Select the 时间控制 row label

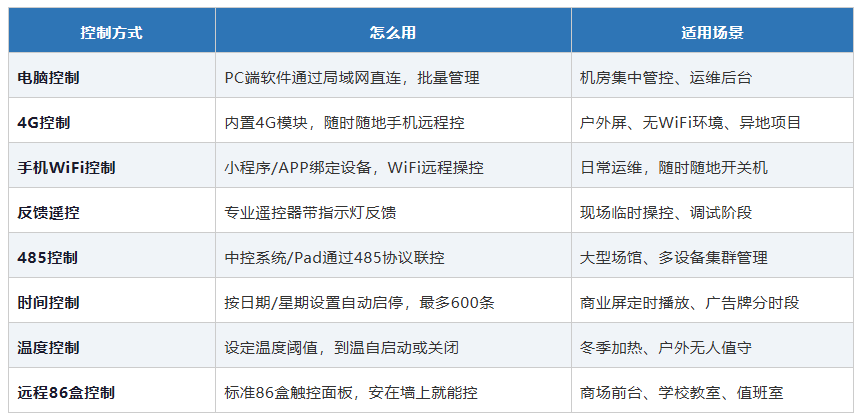pos(48,303)
